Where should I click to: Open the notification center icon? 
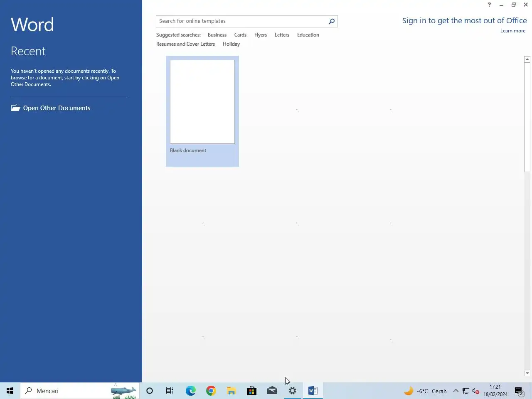click(519, 391)
